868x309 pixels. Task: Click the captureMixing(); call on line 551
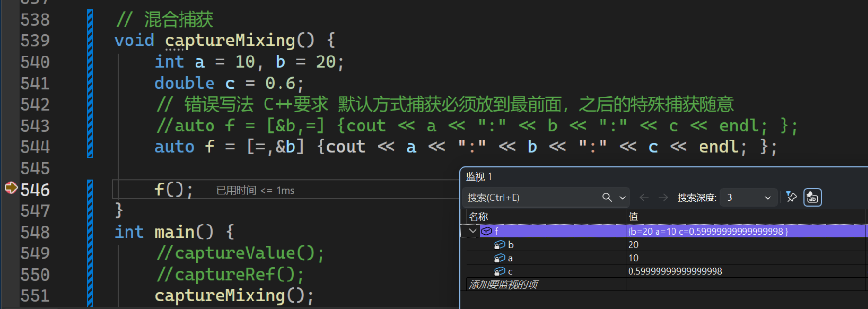(x=234, y=295)
